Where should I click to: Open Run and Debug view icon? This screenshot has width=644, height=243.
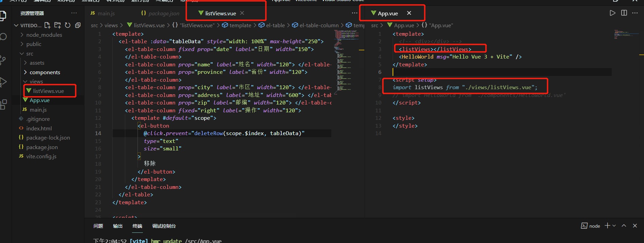(3, 82)
